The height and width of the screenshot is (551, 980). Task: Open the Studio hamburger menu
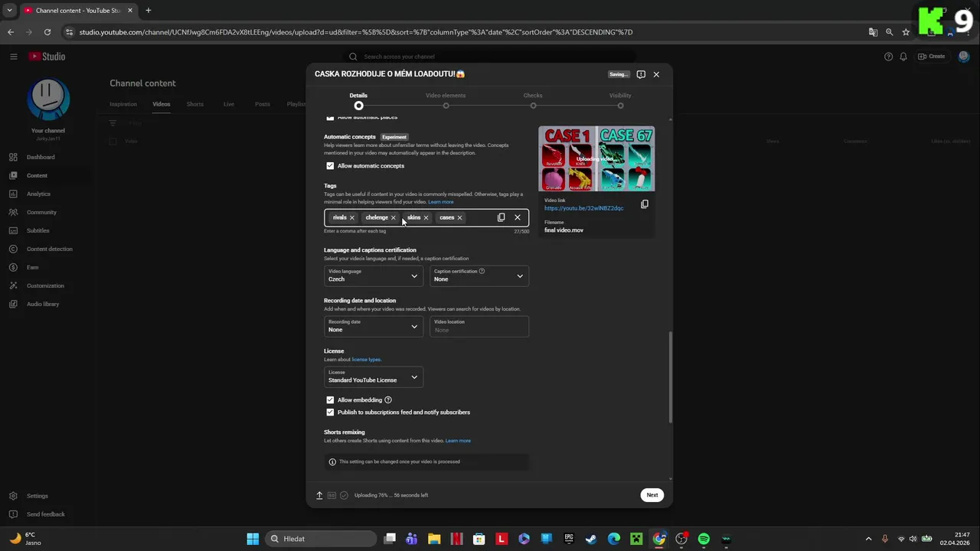(x=13, y=57)
